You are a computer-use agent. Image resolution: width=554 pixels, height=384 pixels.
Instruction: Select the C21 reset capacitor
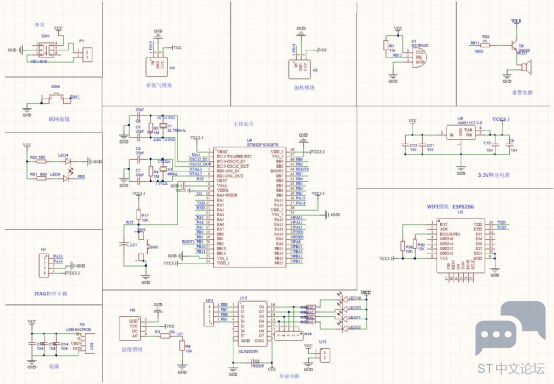coord(124,244)
